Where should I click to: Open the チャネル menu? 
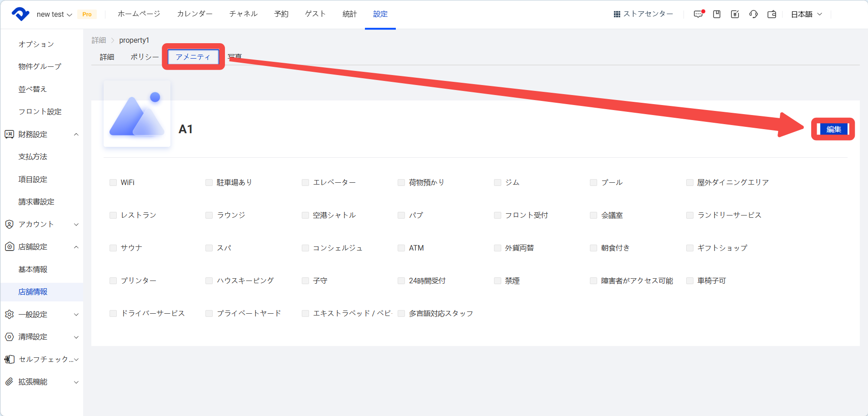[x=244, y=14]
